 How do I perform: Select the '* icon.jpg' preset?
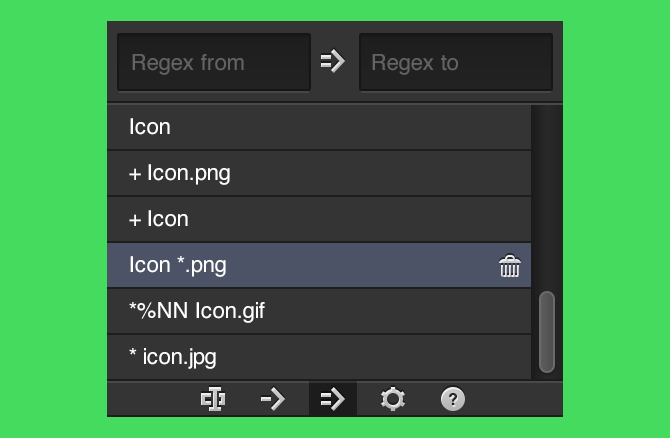(173, 357)
